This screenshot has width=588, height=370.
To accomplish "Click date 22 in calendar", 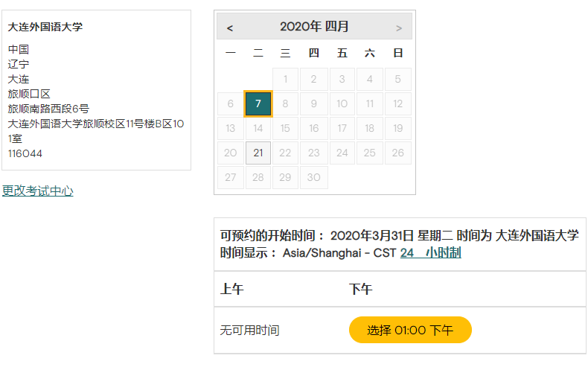I will (x=285, y=153).
